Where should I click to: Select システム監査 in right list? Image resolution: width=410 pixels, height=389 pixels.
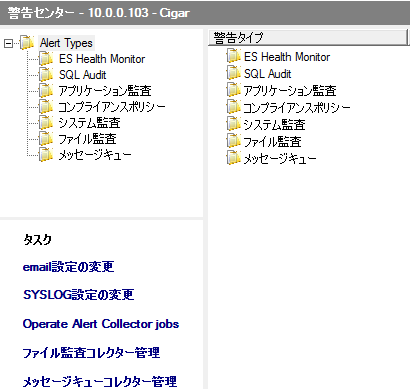[x=274, y=125]
